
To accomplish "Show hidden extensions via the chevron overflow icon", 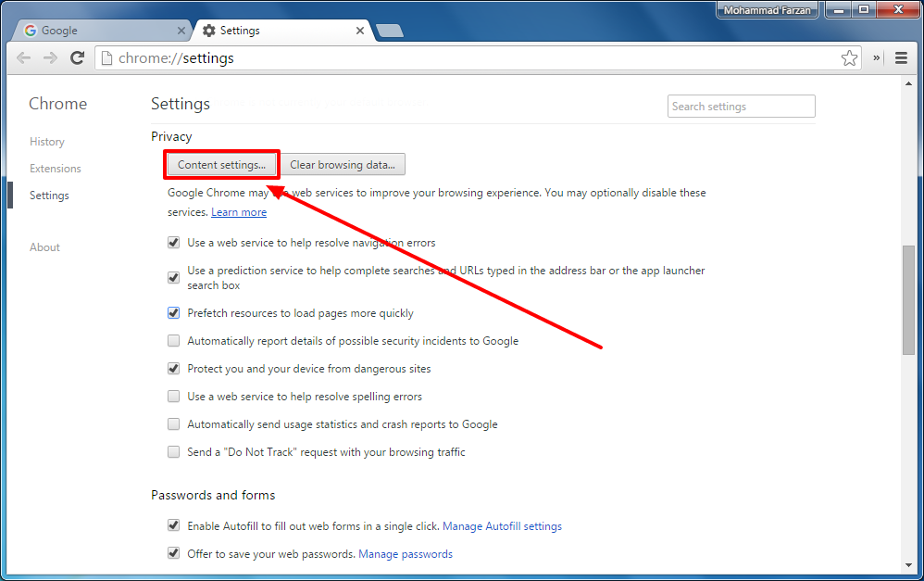I will click(876, 57).
